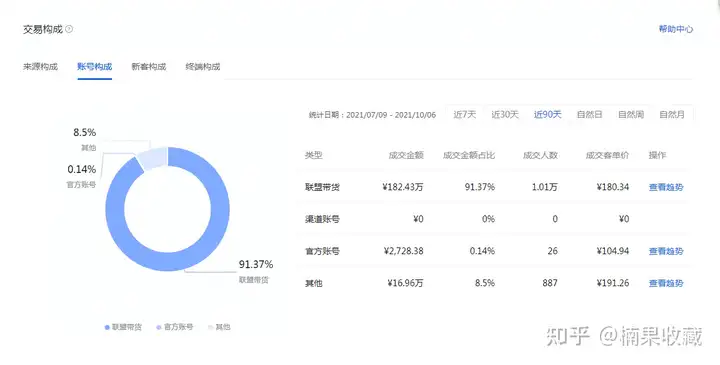
Task: Click the 类型 column header
Action: click(x=314, y=155)
